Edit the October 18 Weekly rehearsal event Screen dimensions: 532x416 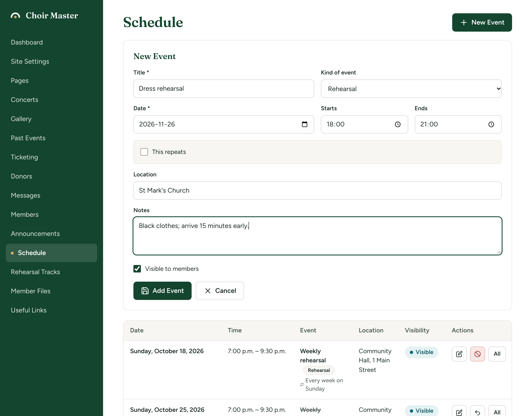click(x=459, y=354)
